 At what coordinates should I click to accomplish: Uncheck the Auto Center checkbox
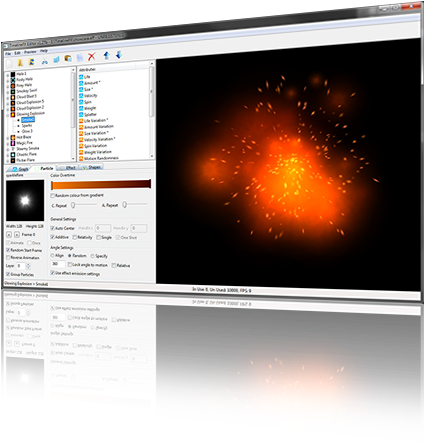[52, 228]
